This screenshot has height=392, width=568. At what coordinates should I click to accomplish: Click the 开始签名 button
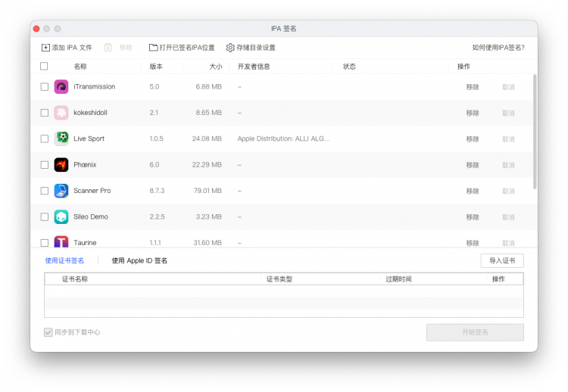475,332
